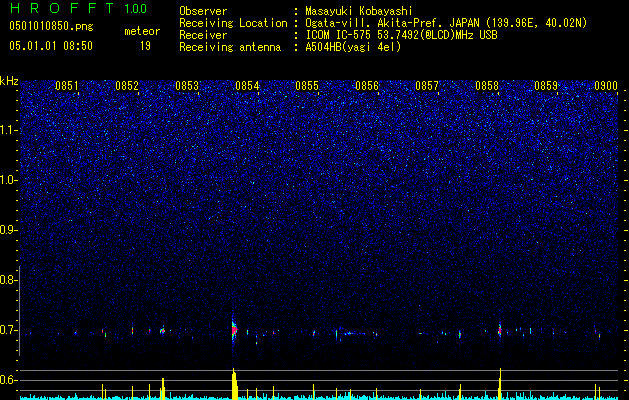
Task: Click the tallest yellow intensity bar before 0854
Action: click(234, 384)
